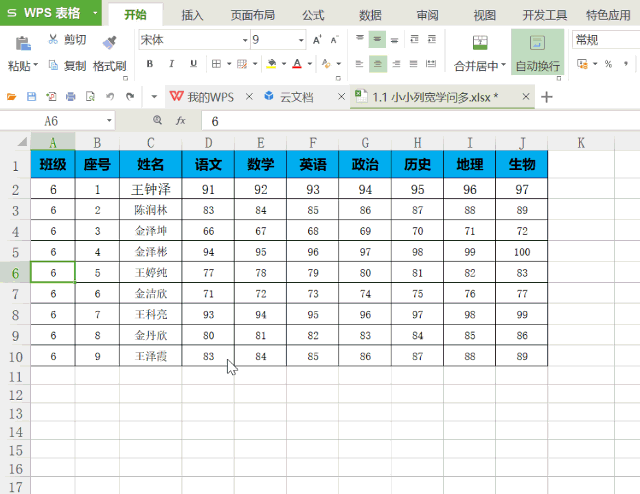Save the workbook with disk icon
Viewport: 640px width, 494px height.
31,97
